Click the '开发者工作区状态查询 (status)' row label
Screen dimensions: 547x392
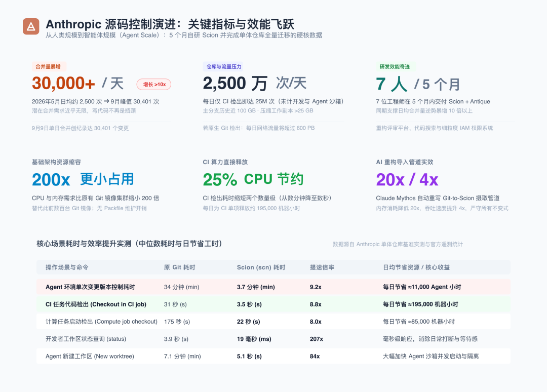pos(86,339)
